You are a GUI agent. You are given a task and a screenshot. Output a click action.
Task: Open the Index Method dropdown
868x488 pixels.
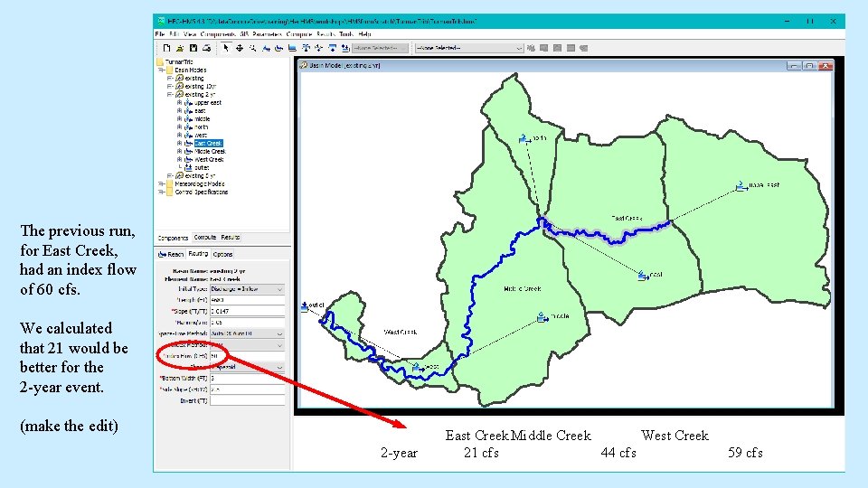[x=247, y=344]
